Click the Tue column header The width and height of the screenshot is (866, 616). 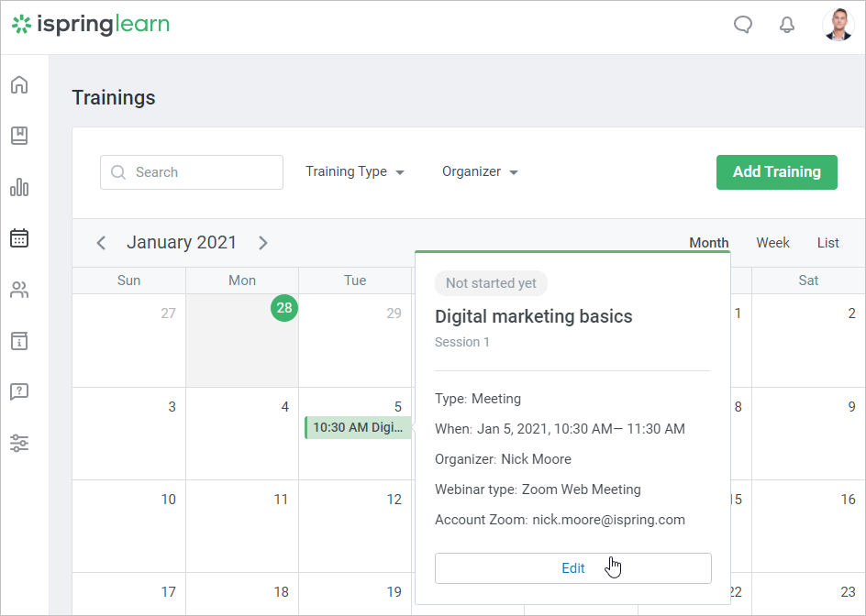pos(355,280)
